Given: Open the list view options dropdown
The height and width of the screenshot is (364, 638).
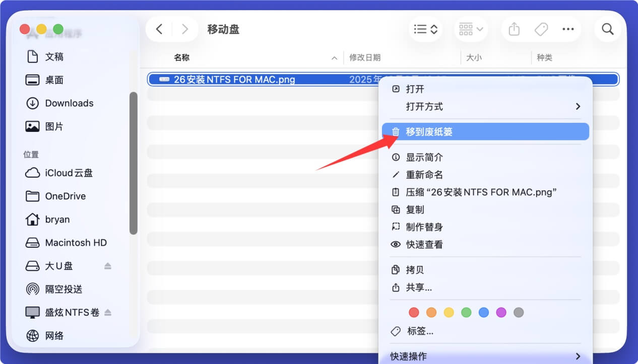Looking at the screenshot, I should point(426,29).
